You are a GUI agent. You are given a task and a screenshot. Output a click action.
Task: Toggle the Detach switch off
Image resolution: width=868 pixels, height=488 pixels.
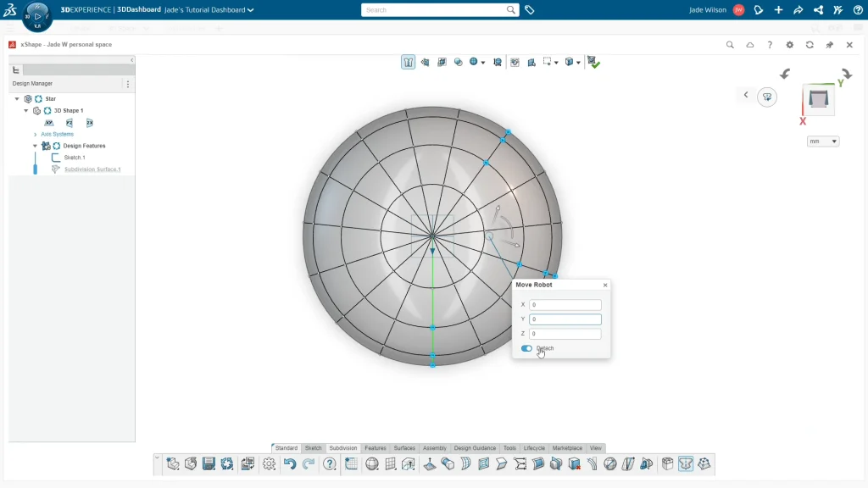(x=526, y=348)
